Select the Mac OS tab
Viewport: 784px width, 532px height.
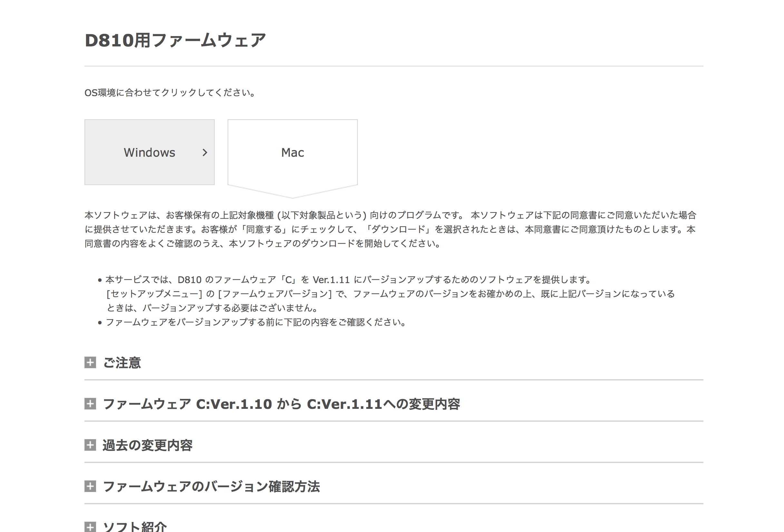coord(292,152)
